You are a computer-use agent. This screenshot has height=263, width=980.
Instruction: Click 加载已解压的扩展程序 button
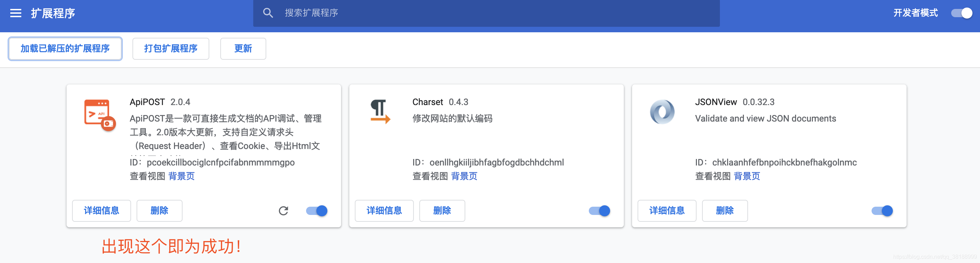coord(65,49)
